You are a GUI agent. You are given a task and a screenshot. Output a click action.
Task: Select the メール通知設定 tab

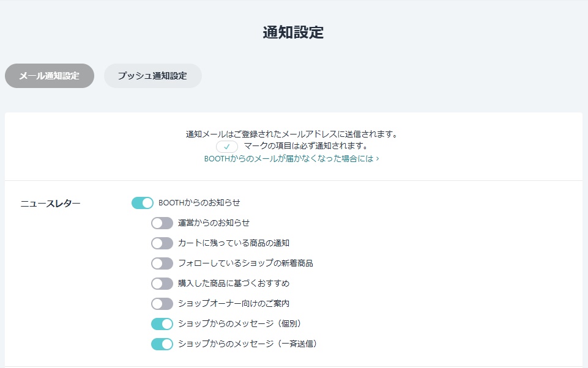coord(49,75)
